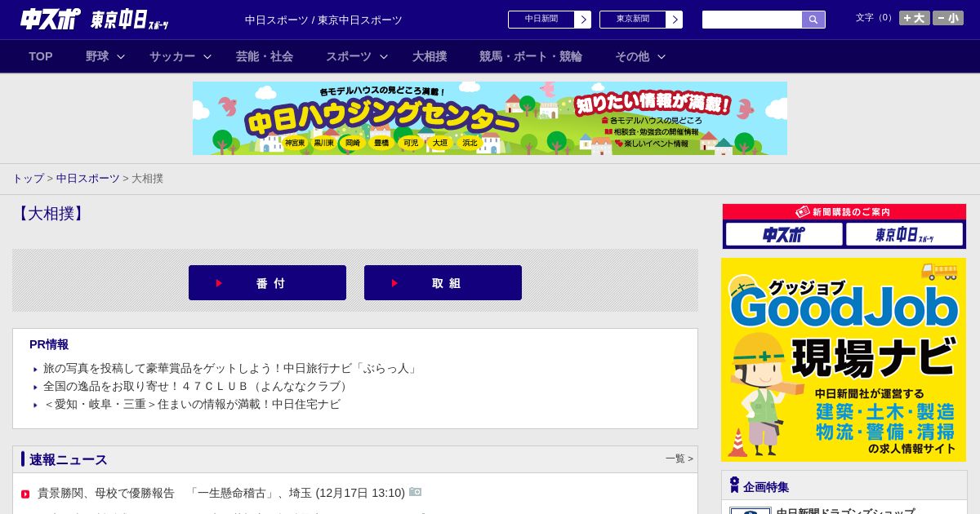Click the 新聞購読のご案内 header banner
The width and height of the screenshot is (980, 514).
click(844, 211)
